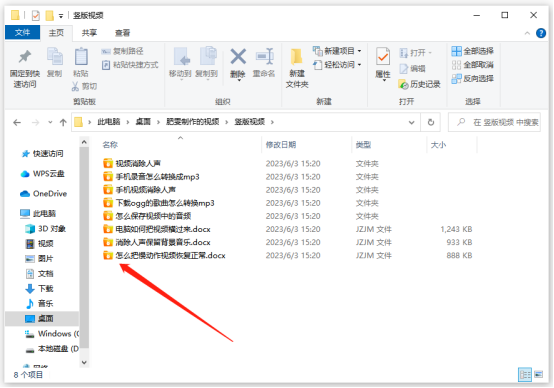Click Invert selection in the ribbon
Image resolution: width=554 pixels, height=388 pixels.
472,78
